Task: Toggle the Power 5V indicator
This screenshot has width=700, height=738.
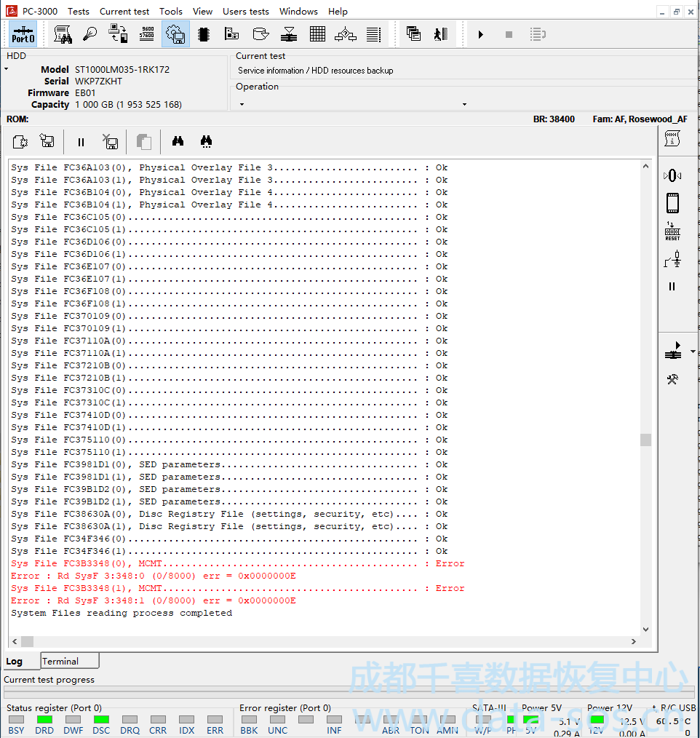Action: (531, 720)
